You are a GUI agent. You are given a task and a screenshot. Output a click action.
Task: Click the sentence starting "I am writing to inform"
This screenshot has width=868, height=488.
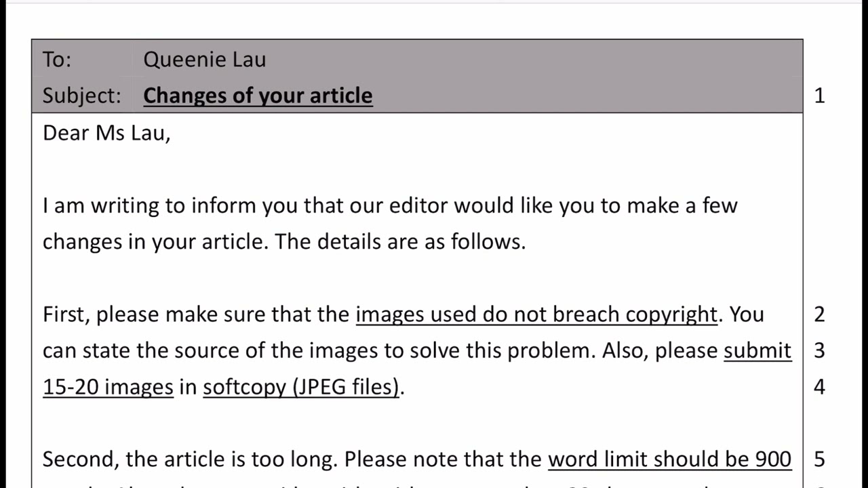coord(390,205)
